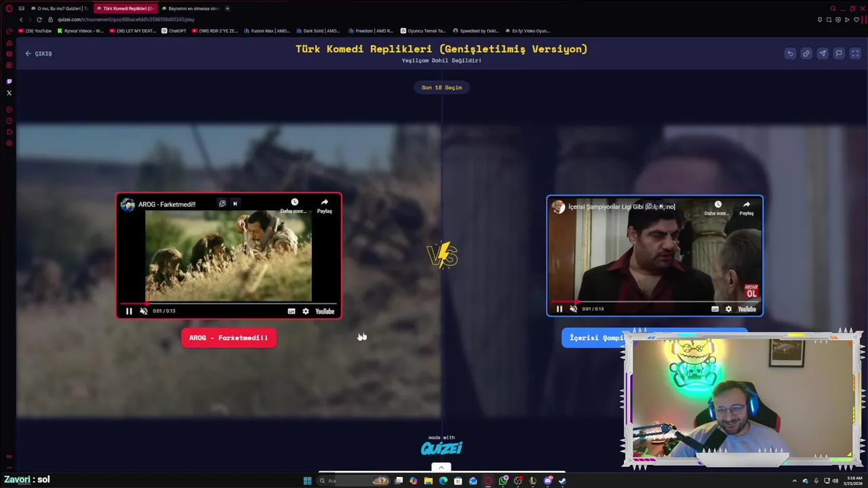The height and width of the screenshot is (488, 868).
Task: Open the Windows Start menu
Action: click(307, 481)
